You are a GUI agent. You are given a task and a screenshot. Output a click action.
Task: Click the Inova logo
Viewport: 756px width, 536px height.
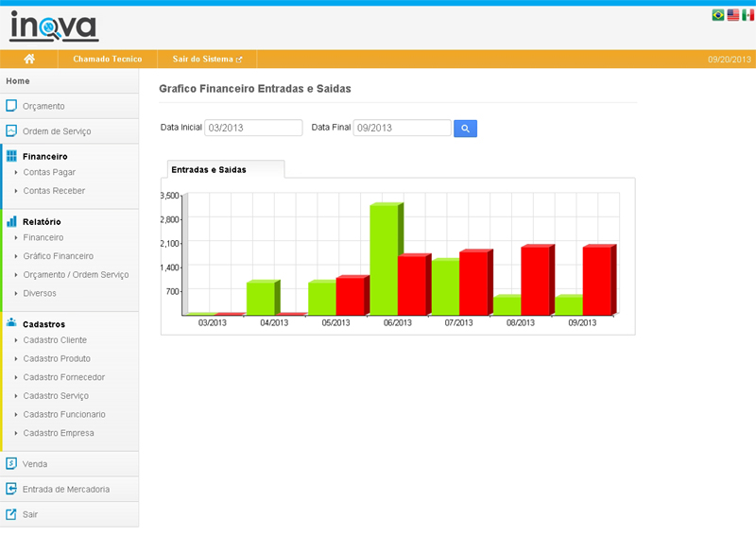pyautogui.click(x=54, y=26)
